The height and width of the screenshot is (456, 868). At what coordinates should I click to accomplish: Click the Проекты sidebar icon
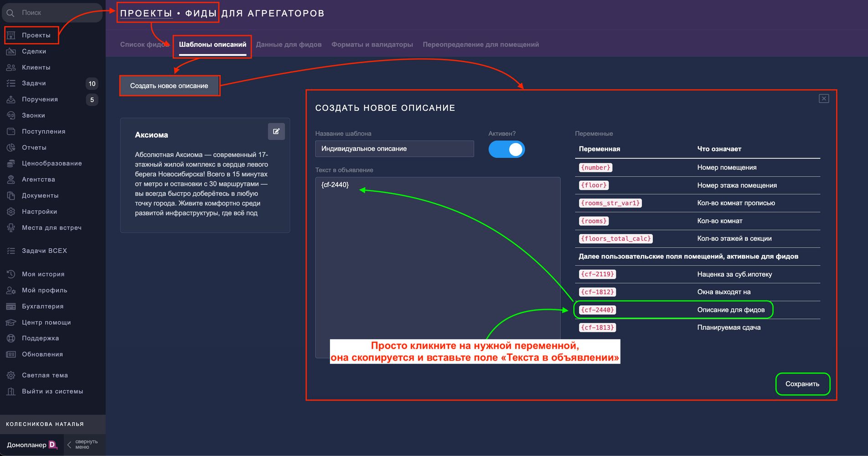pos(11,35)
